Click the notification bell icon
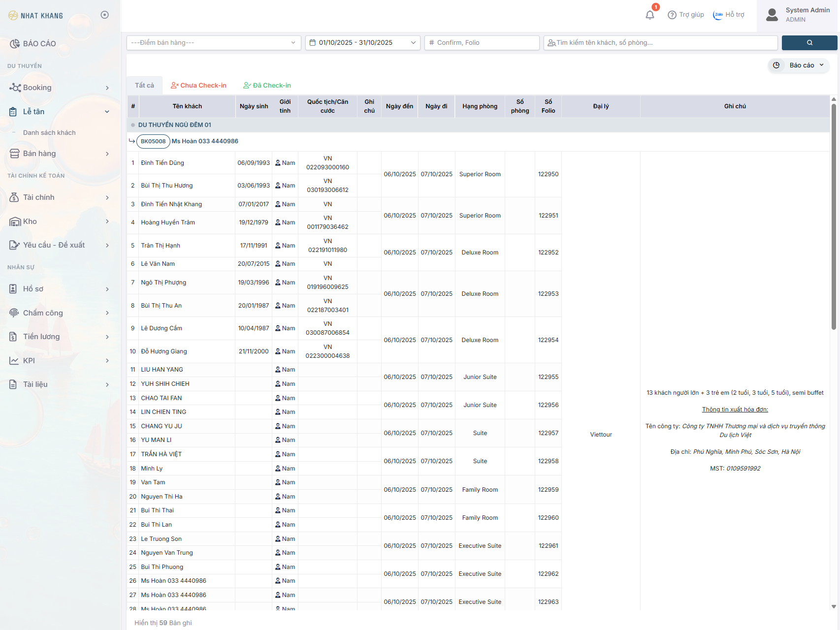 point(650,15)
